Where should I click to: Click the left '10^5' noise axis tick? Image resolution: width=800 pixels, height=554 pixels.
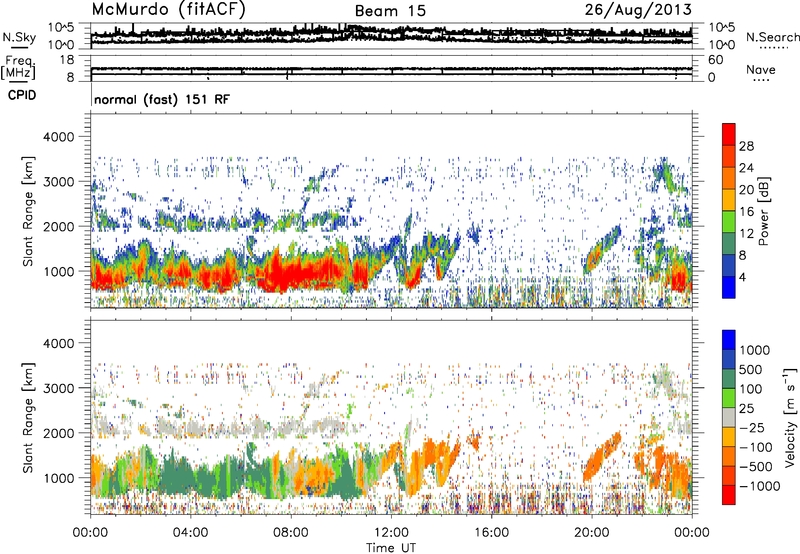61,28
